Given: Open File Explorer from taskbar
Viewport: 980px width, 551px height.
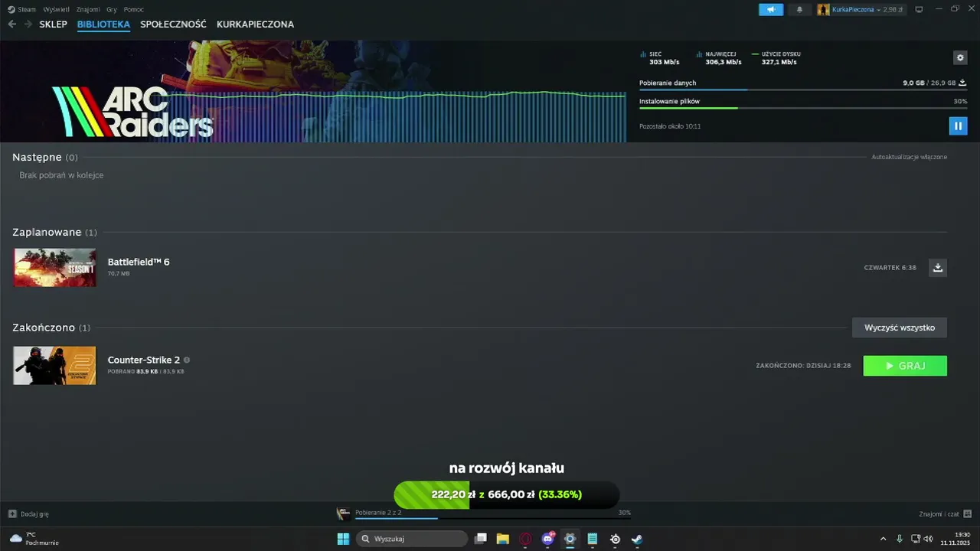Looking at the screenshot, I should [x=503, y=539].
